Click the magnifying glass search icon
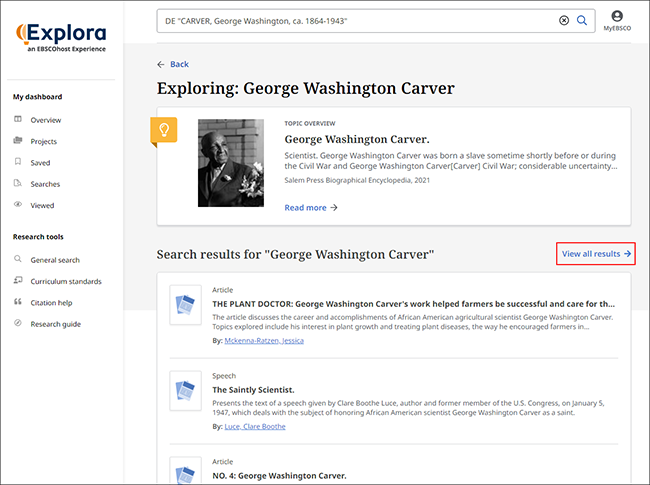The height and width of the screenshot is (485, 650). click(x=582, y=20)
